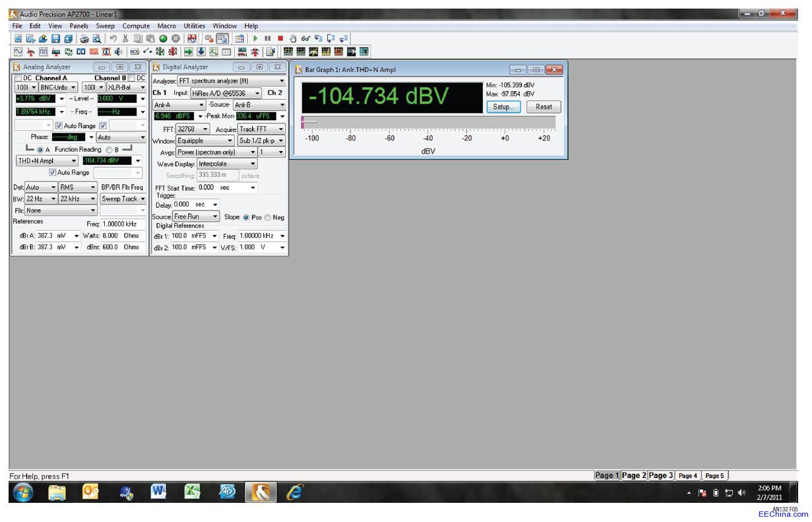Open the Analyzer FFT spectrum analyzer dropdown
Screen dimensions: 812x522
pyautogui.click(x=231, y=81)
